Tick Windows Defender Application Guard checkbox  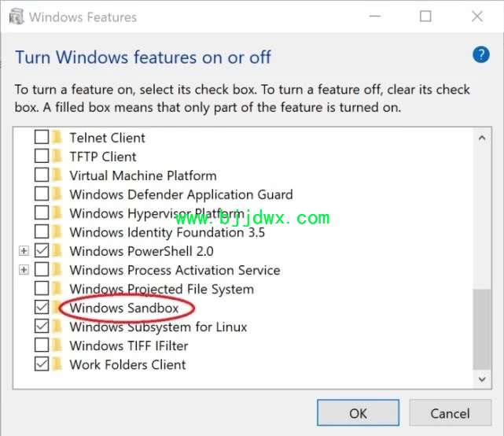42,194
